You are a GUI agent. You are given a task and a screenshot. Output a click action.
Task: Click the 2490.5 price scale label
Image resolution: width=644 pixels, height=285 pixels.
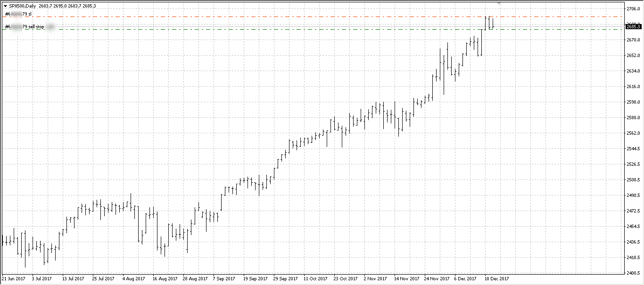point(633,195)
